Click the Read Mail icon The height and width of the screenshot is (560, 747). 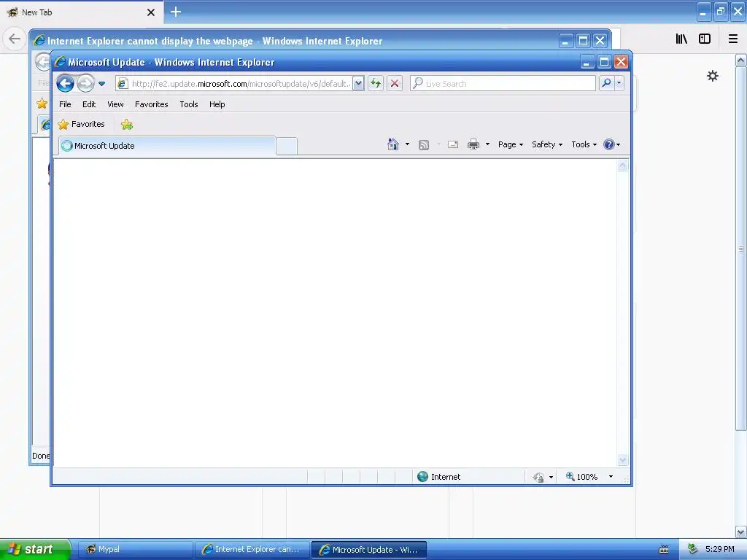coord(453,145)
